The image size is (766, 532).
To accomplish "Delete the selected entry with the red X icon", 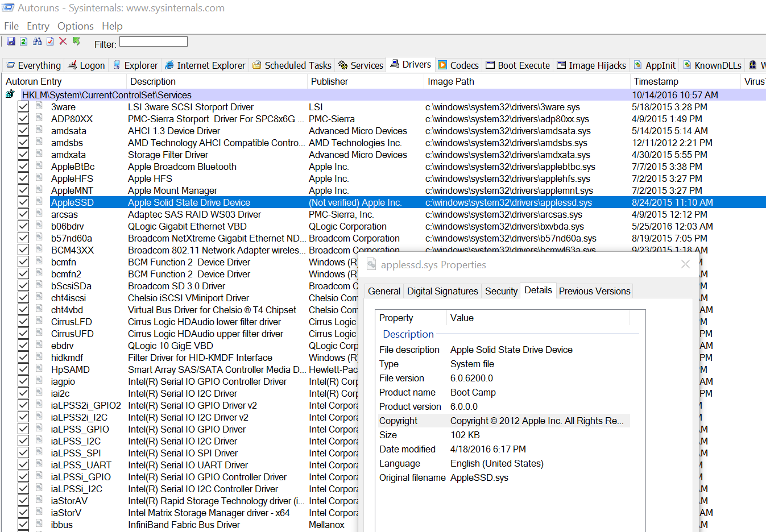I will [63, 41].
